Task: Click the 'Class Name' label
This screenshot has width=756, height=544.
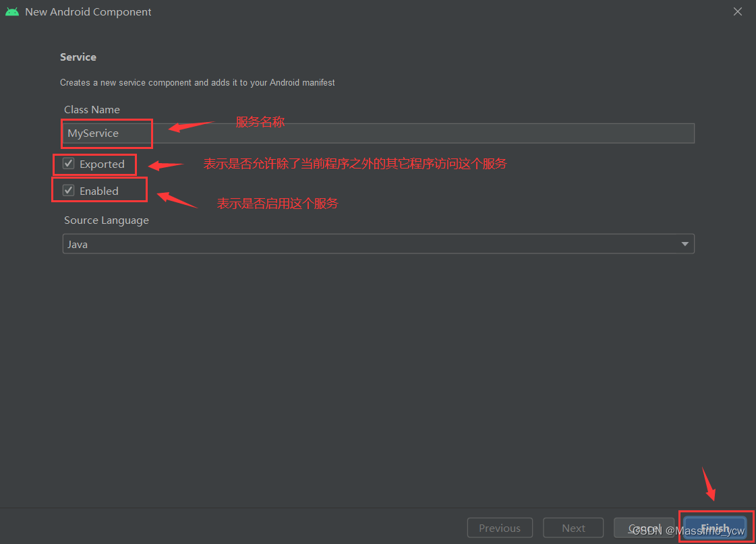Action: (x=92, y=109)
